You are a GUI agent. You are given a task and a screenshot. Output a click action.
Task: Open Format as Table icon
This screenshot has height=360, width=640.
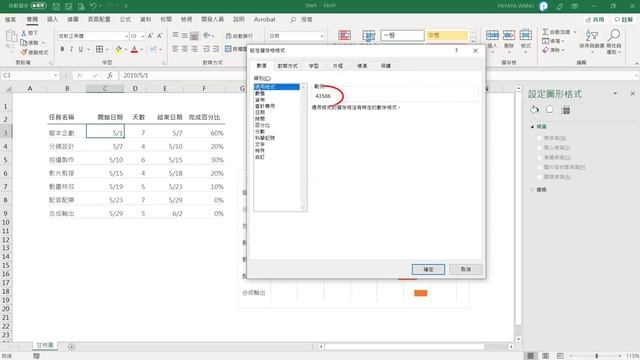click(x=369, y=36)
